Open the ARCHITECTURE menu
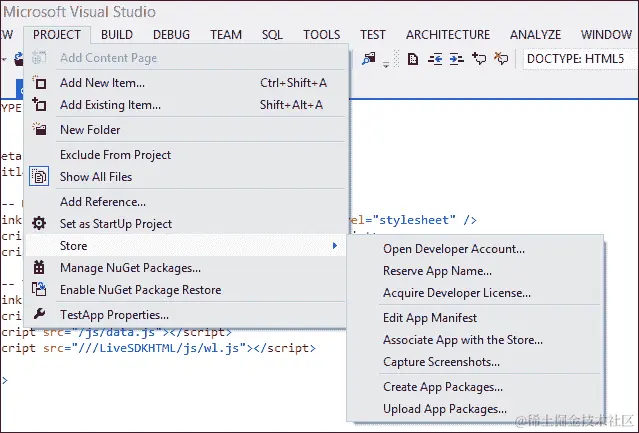 [x=448, y=35]
